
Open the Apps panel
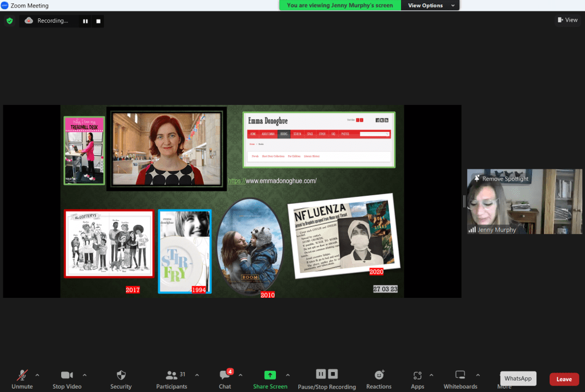418,375
